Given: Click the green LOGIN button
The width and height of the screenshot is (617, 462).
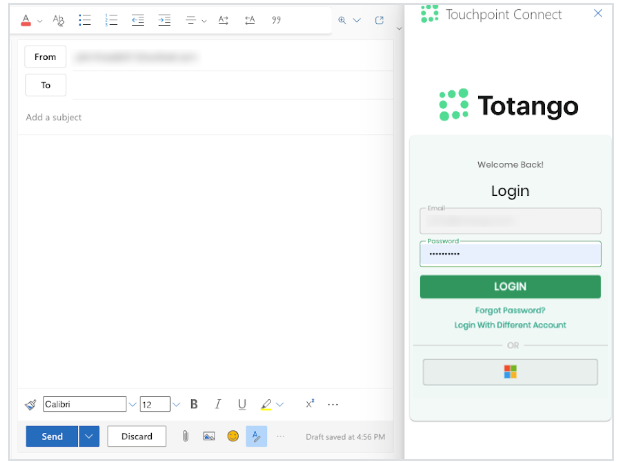Looking at the screenshot, I should pyautogui.click(x=510, y=286).
